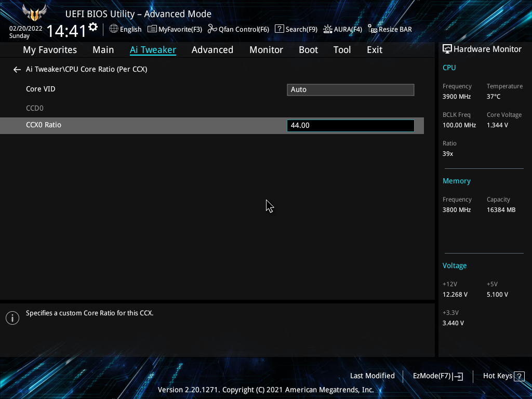The width and height of the screenshot is (532, 399).
Task: Click the Version 2.20.1271 copyright line
Action: point(265,390)
